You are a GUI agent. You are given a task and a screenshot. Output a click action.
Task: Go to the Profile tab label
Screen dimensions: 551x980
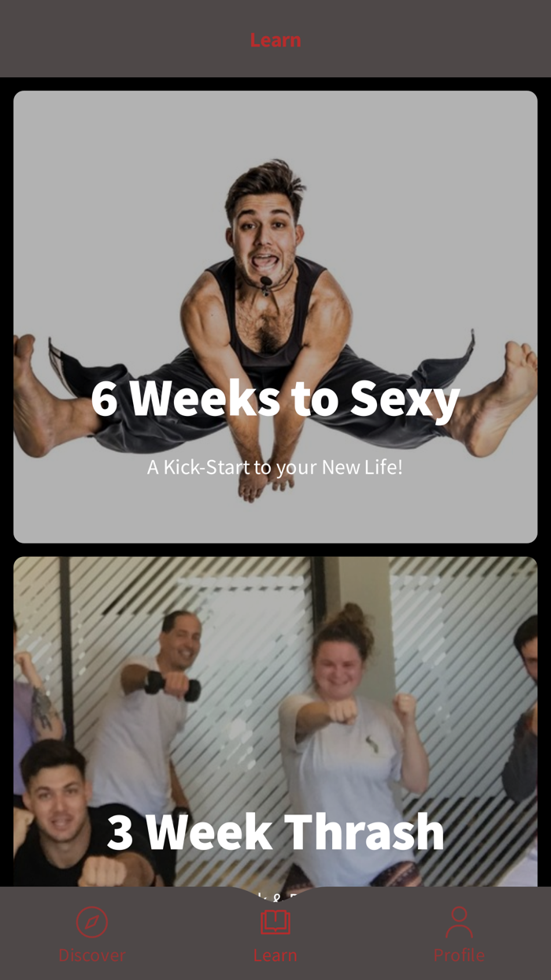pos(459,956)
